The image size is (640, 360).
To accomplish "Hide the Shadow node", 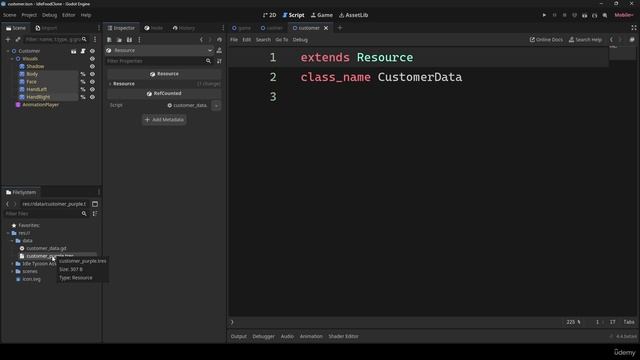I will [92, 66].
